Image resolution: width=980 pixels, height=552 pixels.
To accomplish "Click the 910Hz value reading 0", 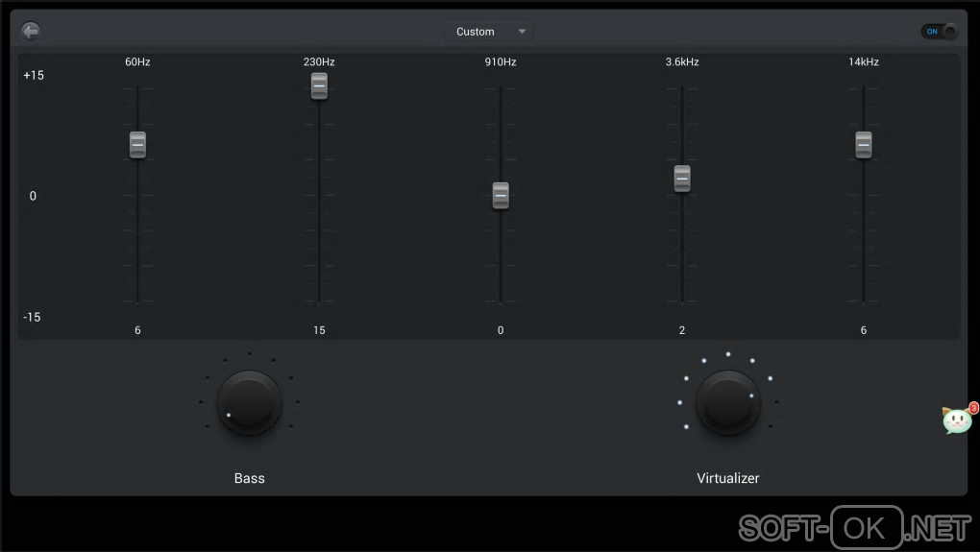I will tap(501, 330).
